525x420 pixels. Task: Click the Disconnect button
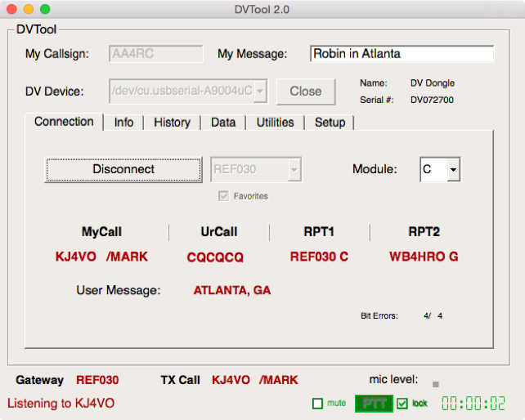point(123,169)
